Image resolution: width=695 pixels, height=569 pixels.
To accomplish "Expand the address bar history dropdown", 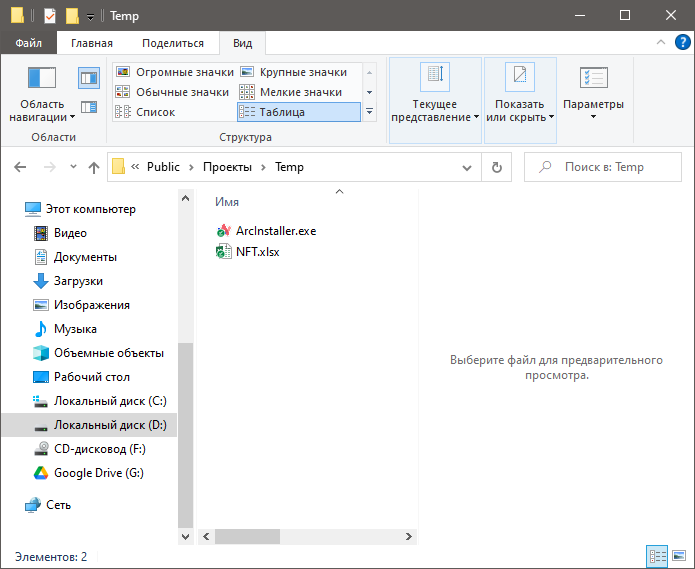I will (467, 168).
